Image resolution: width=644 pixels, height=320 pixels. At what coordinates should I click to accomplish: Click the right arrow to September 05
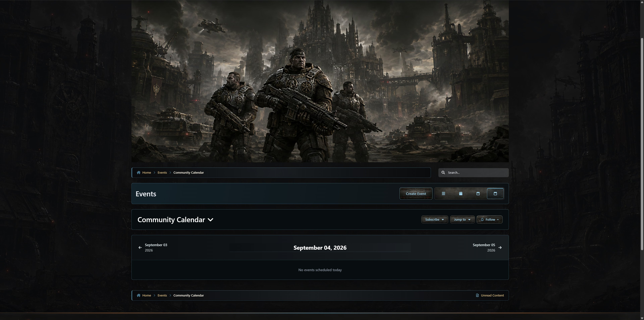pos(500,248)
